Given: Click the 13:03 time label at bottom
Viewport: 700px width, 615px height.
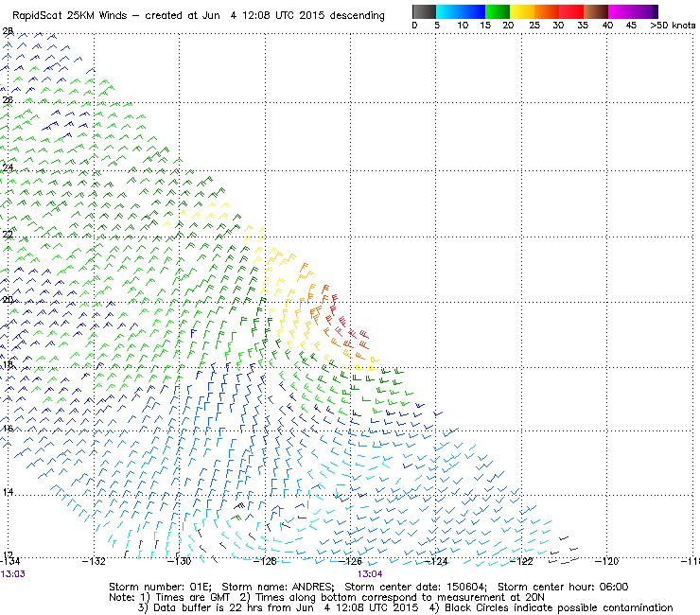Looking at the screenshot, I should click(13, 574).
